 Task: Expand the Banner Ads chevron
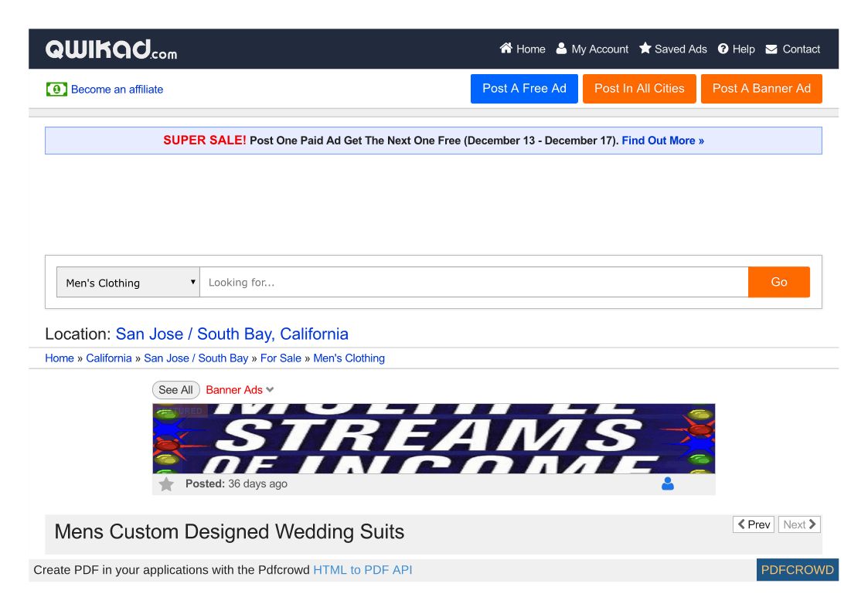pyautogui.click(x=270, y=390)
